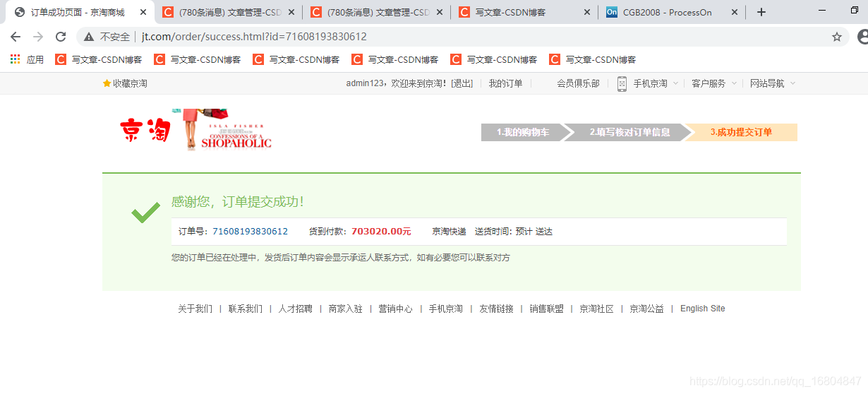Close the 订单成功页面 tab

(143, 12)
